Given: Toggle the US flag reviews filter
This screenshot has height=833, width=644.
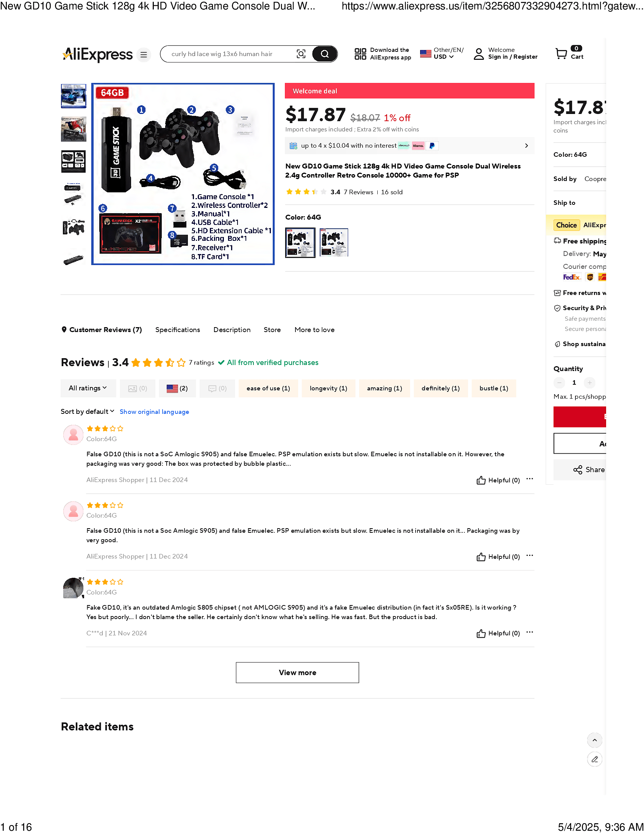Looking at the screenshot, I should pos(177,388).
